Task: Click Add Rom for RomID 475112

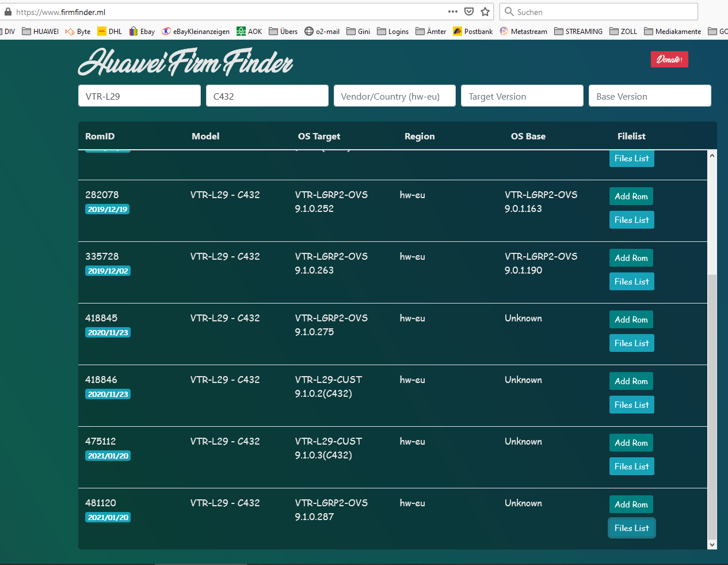Action: click(631, 443)
